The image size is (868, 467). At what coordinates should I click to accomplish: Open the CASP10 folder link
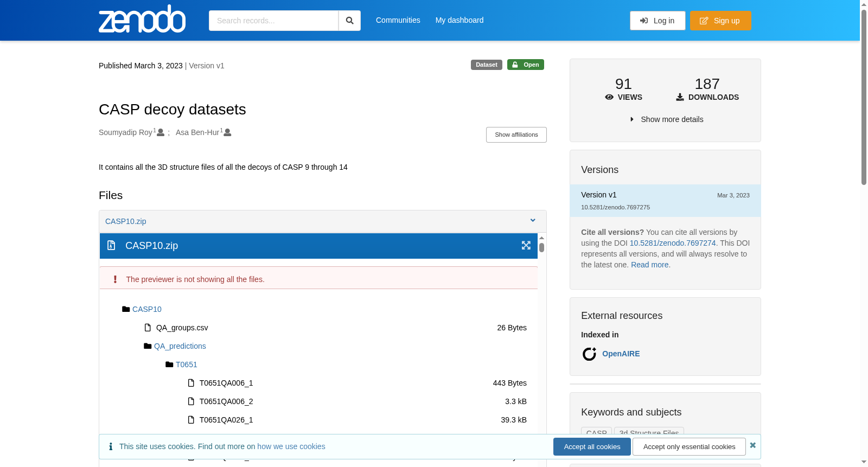[x=147, y=309]
